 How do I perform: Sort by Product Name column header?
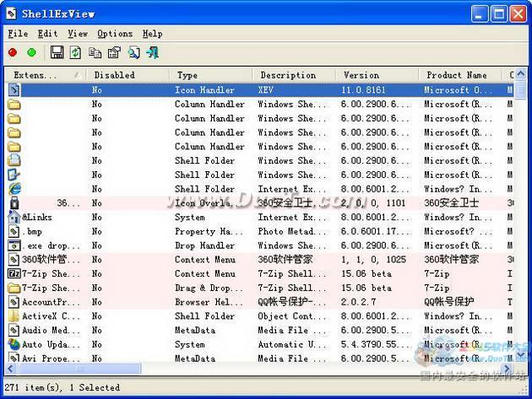[x=459, y=75]
